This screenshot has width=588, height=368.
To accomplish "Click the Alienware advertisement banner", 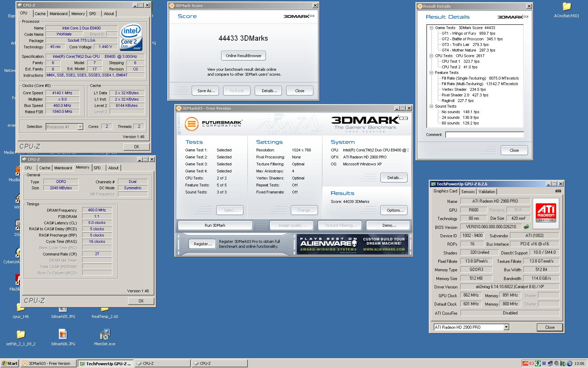I will (x=352, y=244).
